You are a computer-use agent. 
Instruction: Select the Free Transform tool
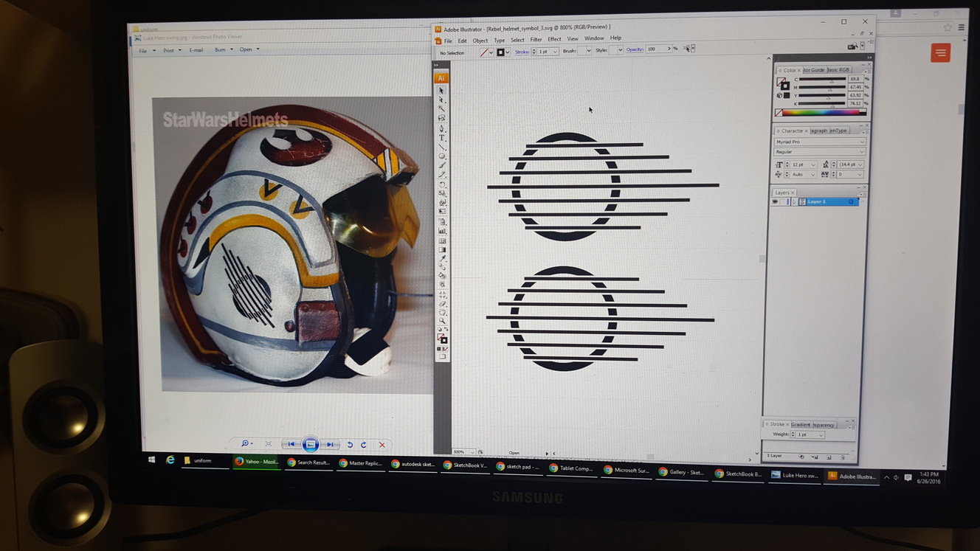(441, 211)
